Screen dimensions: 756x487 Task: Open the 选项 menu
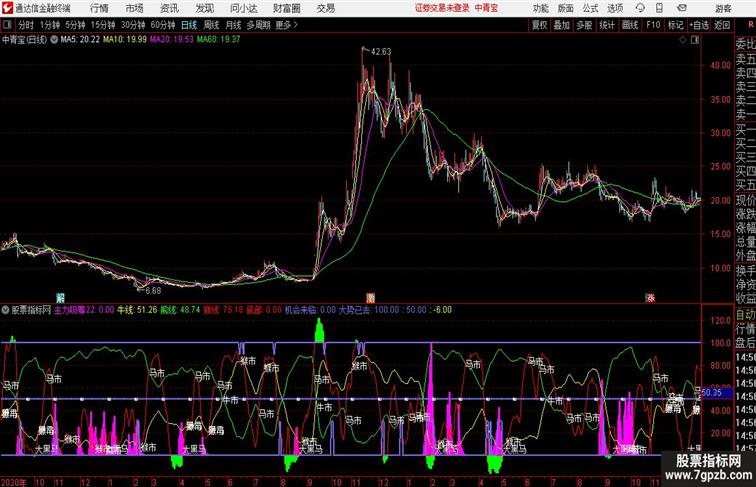(615, 8)
